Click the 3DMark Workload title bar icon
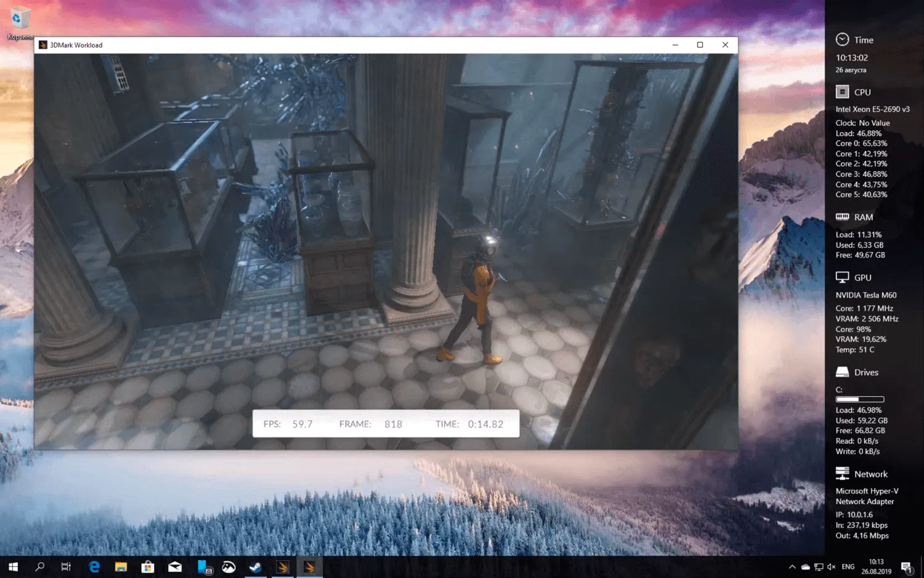924x578 pixels. (x=43, y=45)
